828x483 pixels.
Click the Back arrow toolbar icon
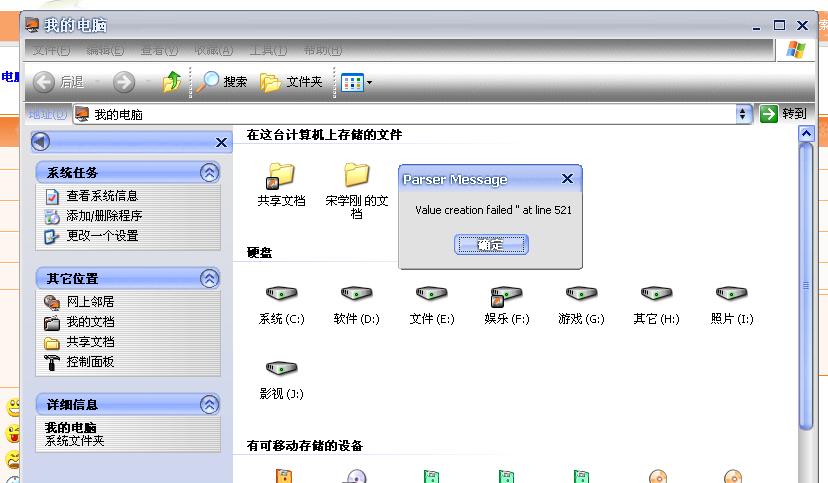click(44, 82)
